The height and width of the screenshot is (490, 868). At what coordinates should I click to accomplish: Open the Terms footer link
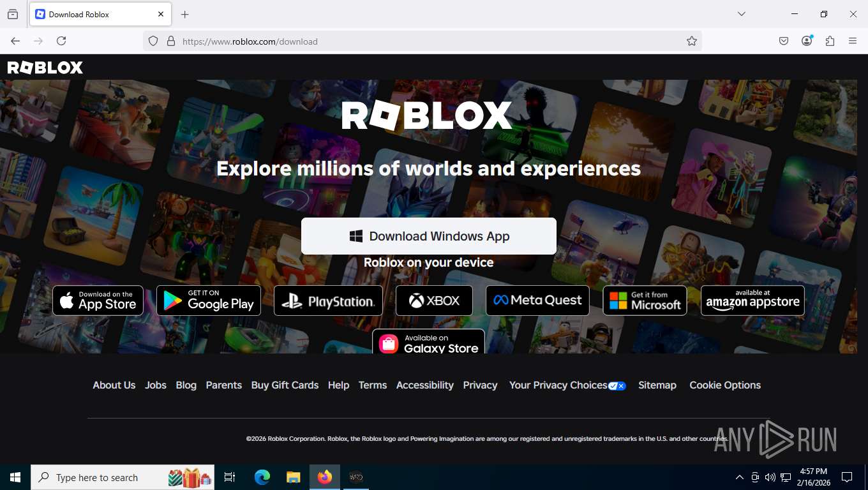pyautogui.click(x=373, y=385)
